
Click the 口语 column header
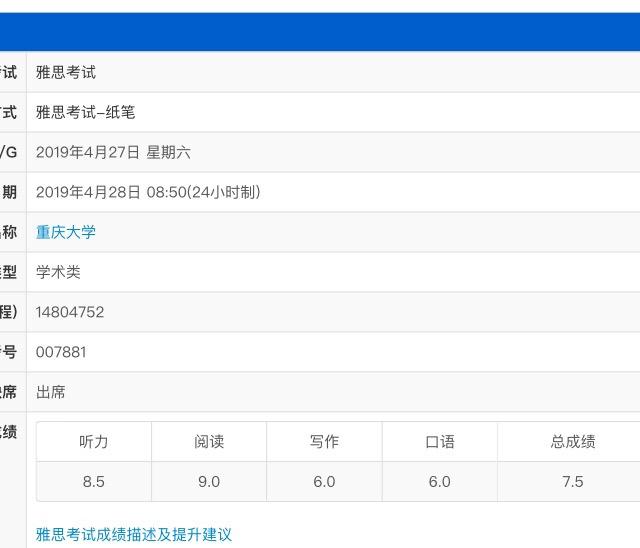(440, 442)
